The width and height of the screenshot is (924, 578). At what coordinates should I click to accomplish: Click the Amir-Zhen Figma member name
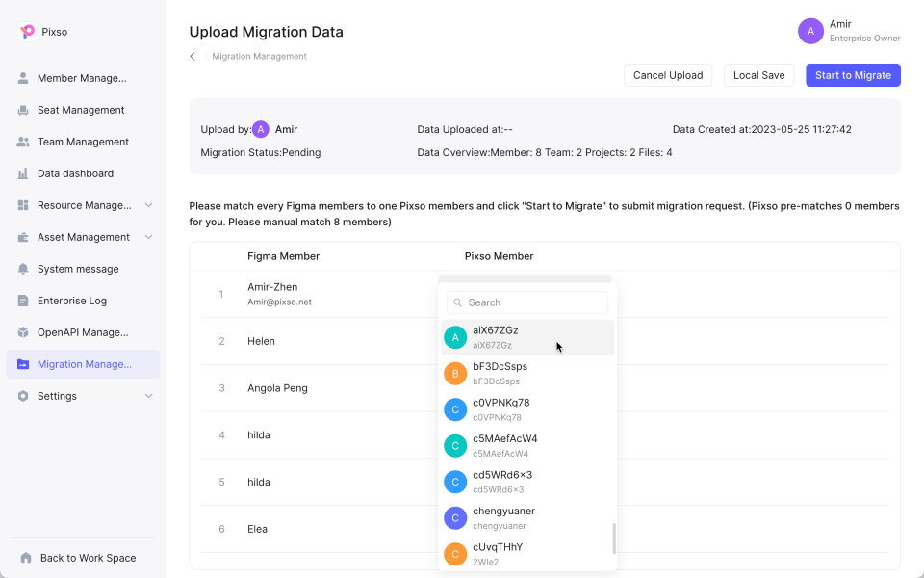coord(272,287)
